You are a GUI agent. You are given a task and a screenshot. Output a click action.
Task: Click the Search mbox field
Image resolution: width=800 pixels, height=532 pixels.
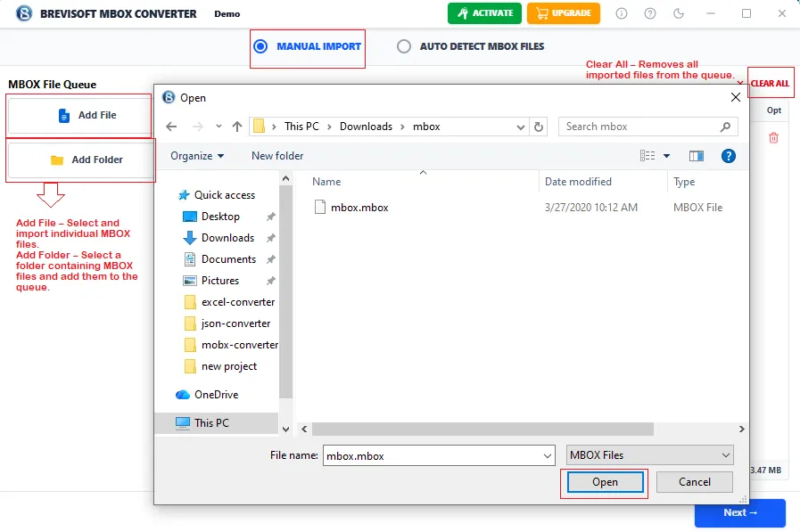647,127
